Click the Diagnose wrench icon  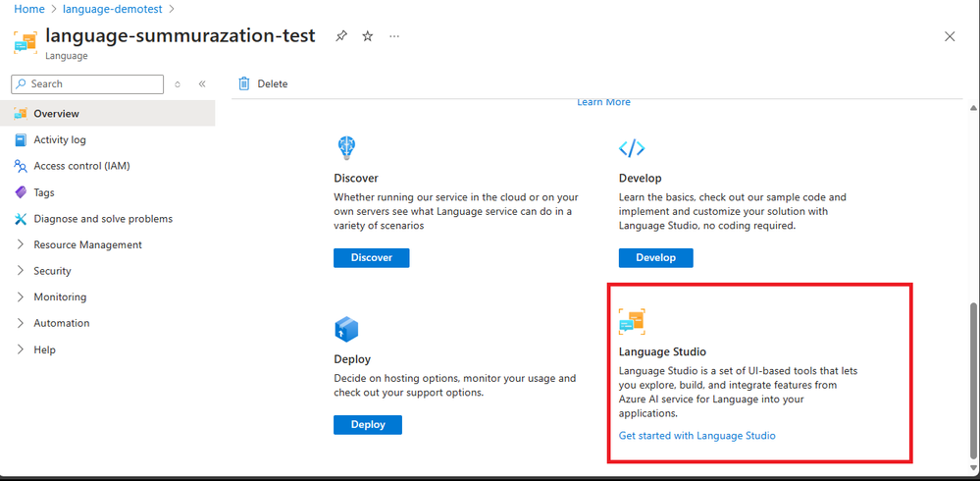coord(21,218)
